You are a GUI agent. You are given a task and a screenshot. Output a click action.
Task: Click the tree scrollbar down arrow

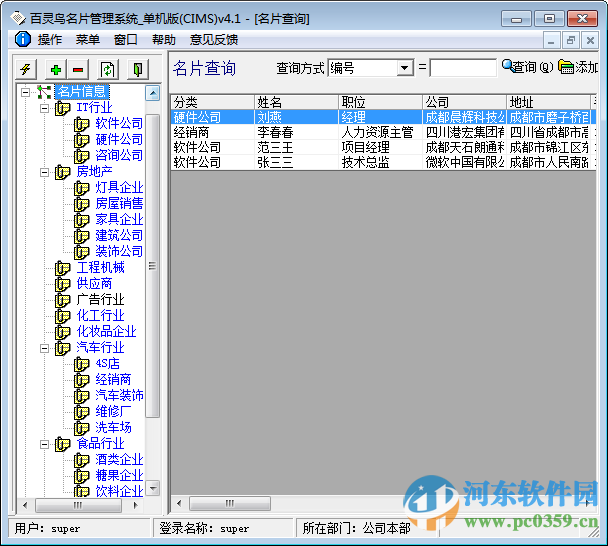point(153,489)
